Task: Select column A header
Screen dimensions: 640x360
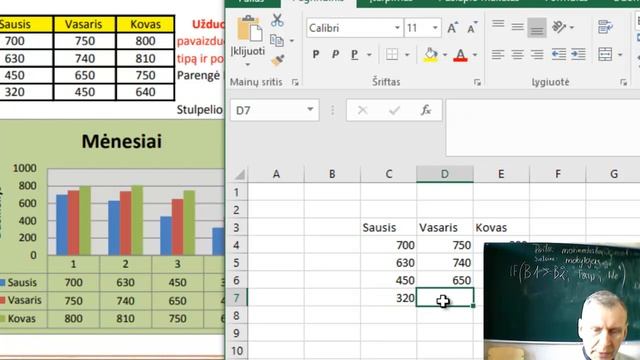Action: pos(276,174)
